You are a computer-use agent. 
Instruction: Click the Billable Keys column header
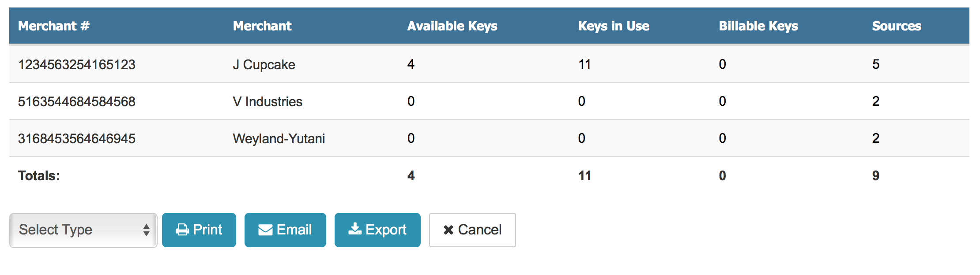point(758,26)
